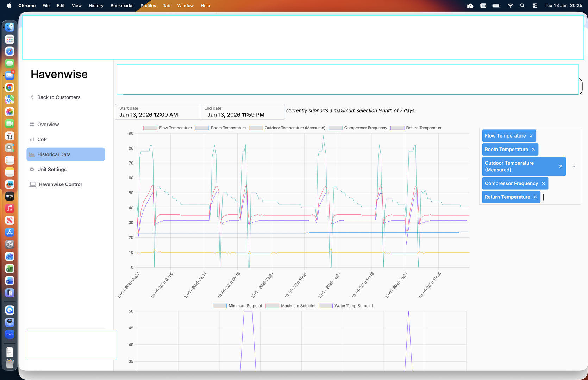The width and height of the screenshot is (588, 380).
Task: Go to Back to Customers link
Action: click(x=59, y=97)
